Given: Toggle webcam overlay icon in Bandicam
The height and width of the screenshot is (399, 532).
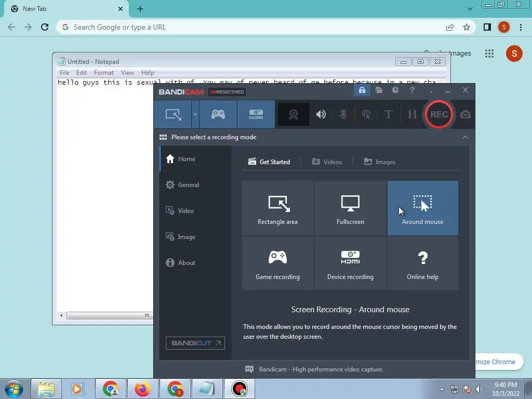Looking at the screenshot, I should (294, 114).
